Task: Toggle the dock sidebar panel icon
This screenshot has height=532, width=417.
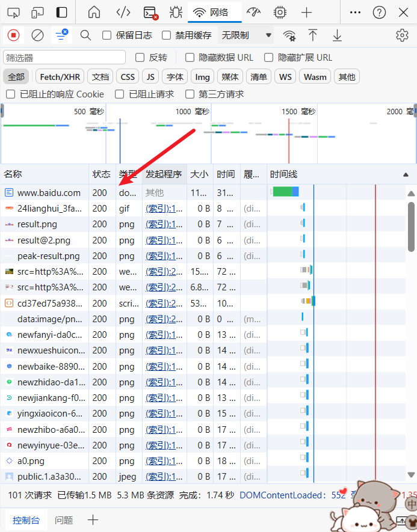Action: [x=61, y=13]
